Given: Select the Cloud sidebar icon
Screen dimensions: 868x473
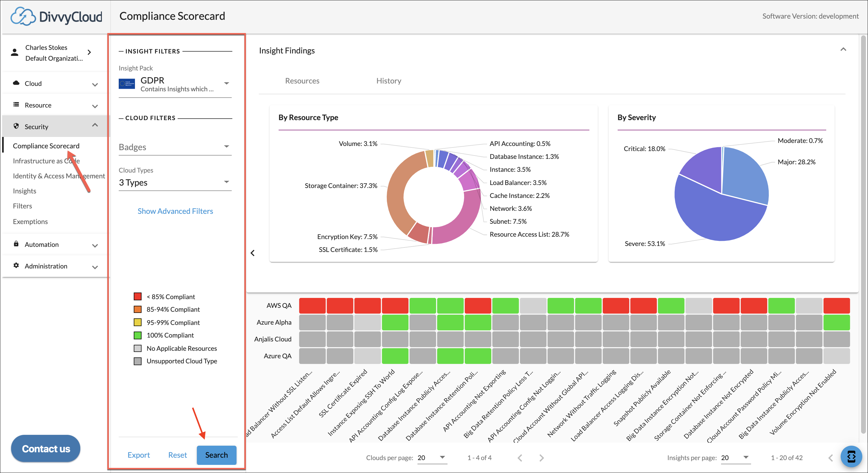Looking at the screenshot, I should 16,83.
